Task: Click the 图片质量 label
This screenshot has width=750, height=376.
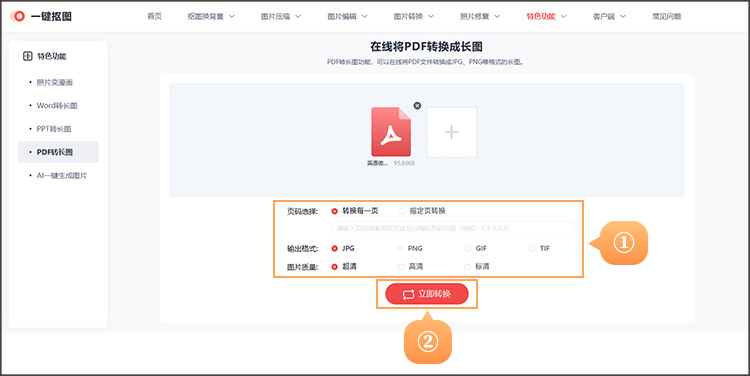Action: 302,267
